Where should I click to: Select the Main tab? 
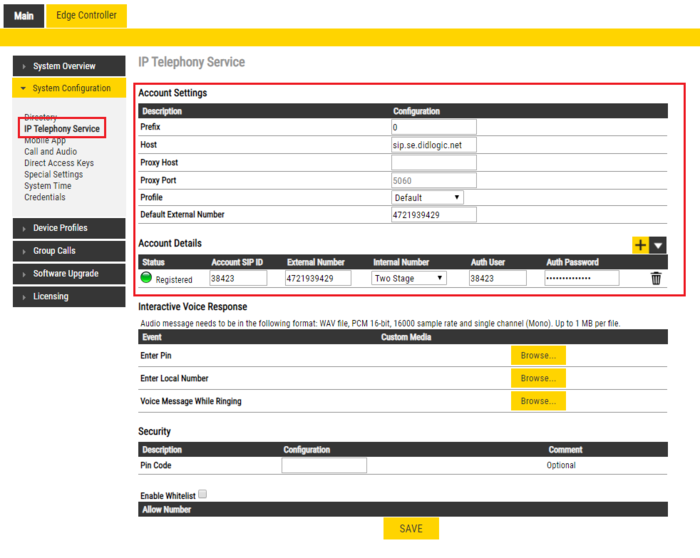point(23,15)
